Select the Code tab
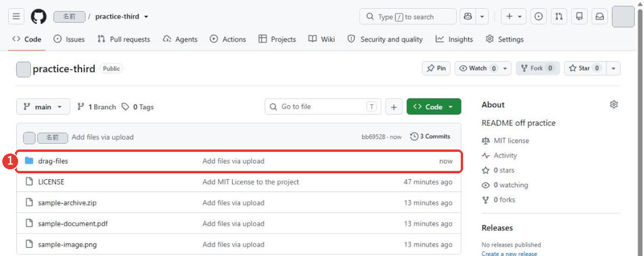This screenshot has width=644, height=256. 27,39
